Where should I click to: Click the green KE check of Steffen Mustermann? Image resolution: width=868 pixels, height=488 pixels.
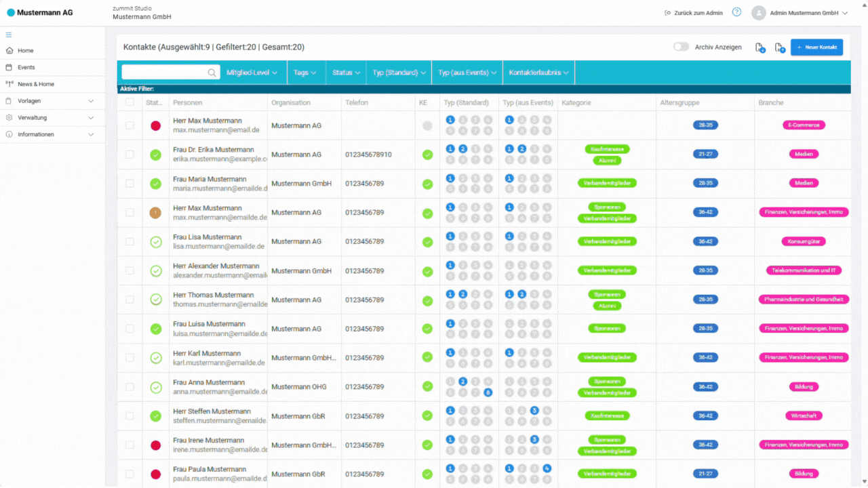(427, 416)
